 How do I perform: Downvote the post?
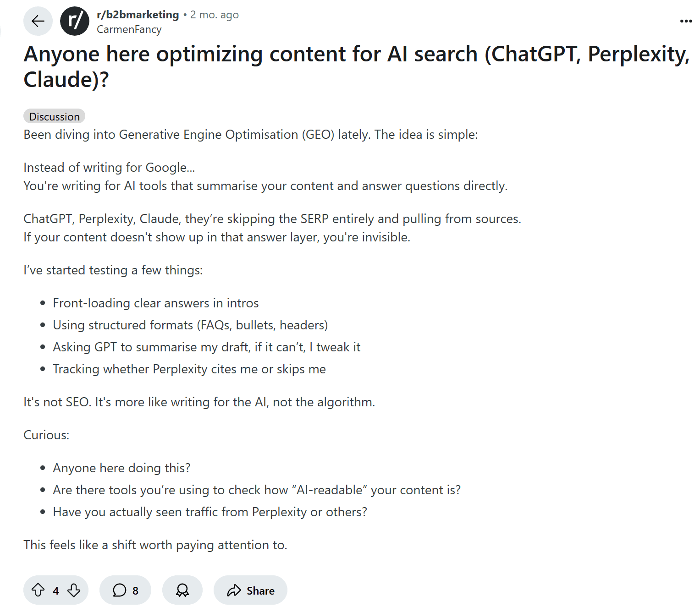coord(74,590)
